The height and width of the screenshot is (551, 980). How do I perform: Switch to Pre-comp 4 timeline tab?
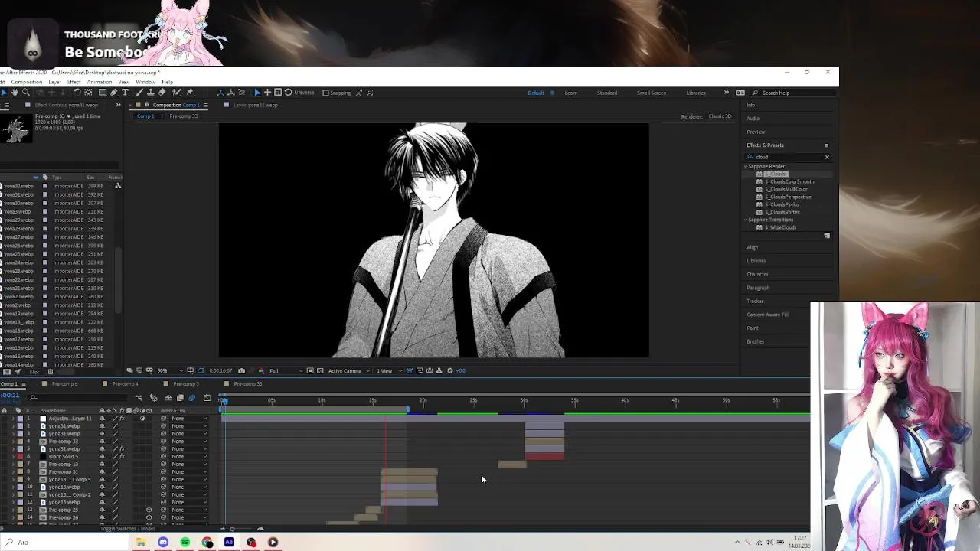pyautogui.click(x=125, y=384)
